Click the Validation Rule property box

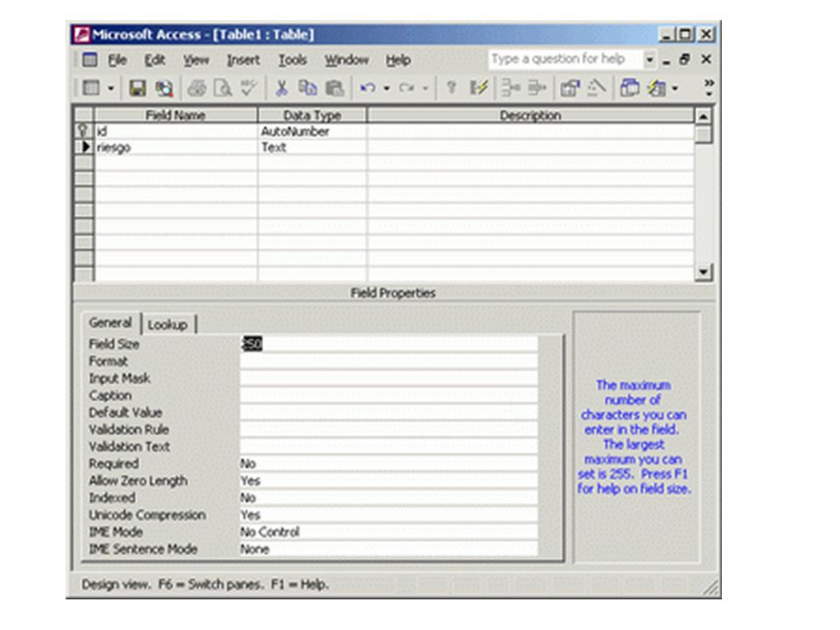[x=388, y=430]
